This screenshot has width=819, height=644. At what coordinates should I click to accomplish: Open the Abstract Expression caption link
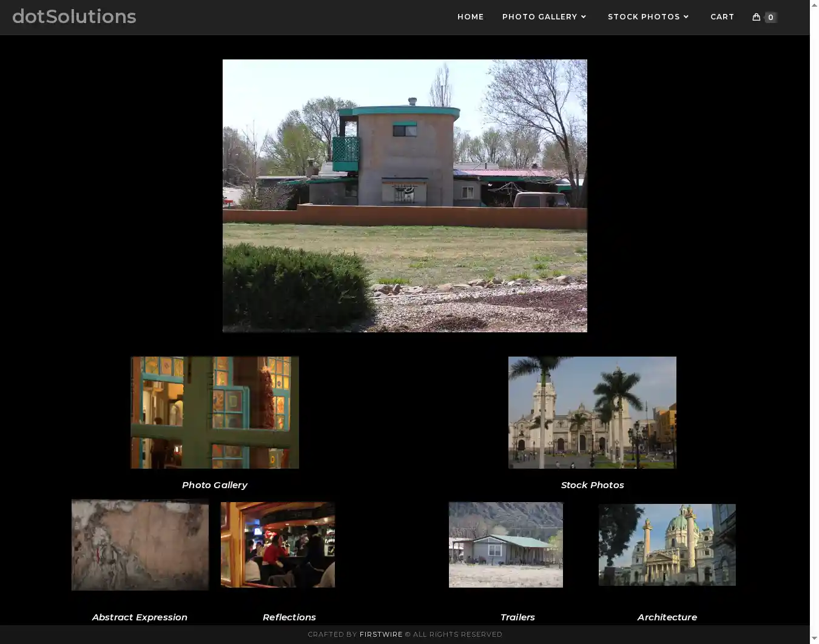point(140,617)
